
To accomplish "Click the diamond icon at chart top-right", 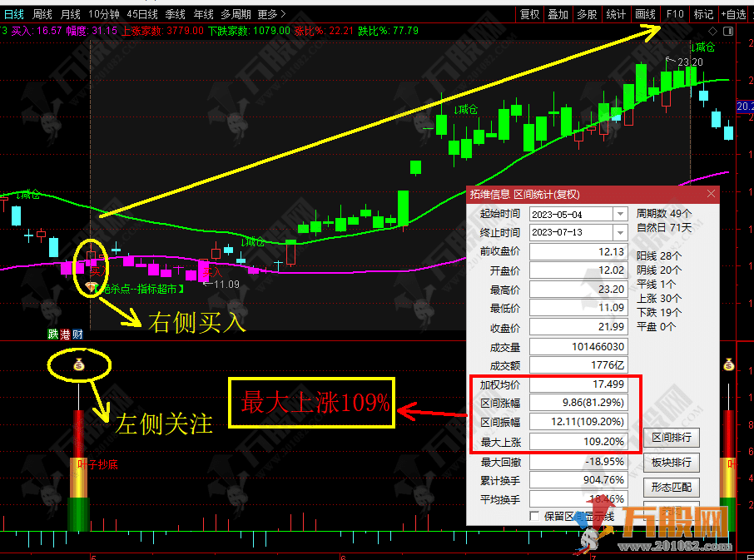I will pos(713,32).
